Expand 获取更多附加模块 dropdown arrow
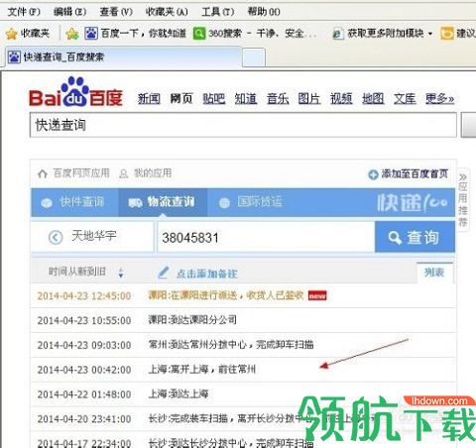 click(430, 34)
